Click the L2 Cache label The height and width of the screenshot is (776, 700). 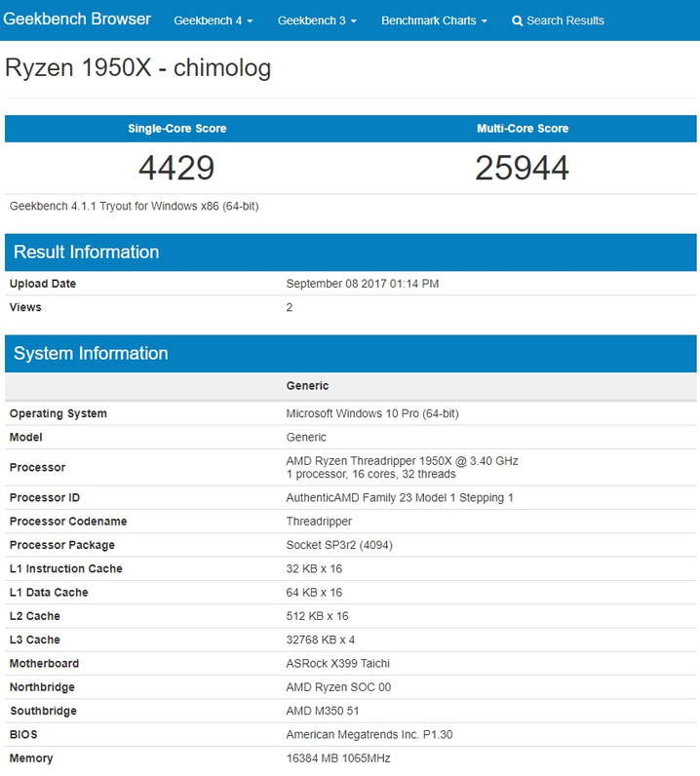pos(35,616)
